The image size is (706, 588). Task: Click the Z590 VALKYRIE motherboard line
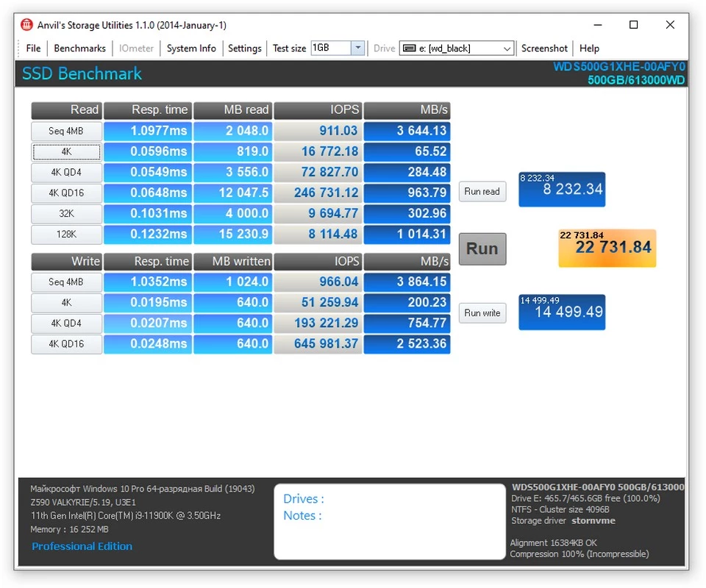pos(83,503)
